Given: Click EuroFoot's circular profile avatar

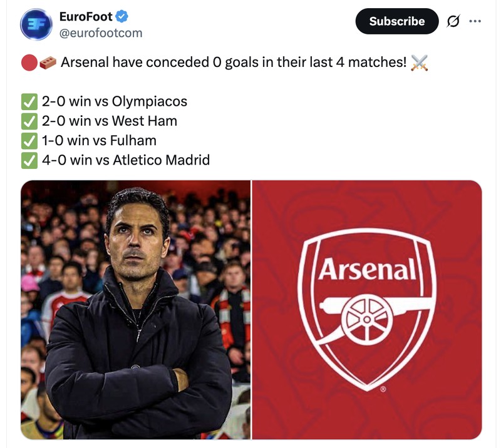Looking at the screenshot, I should coord(36,24).
